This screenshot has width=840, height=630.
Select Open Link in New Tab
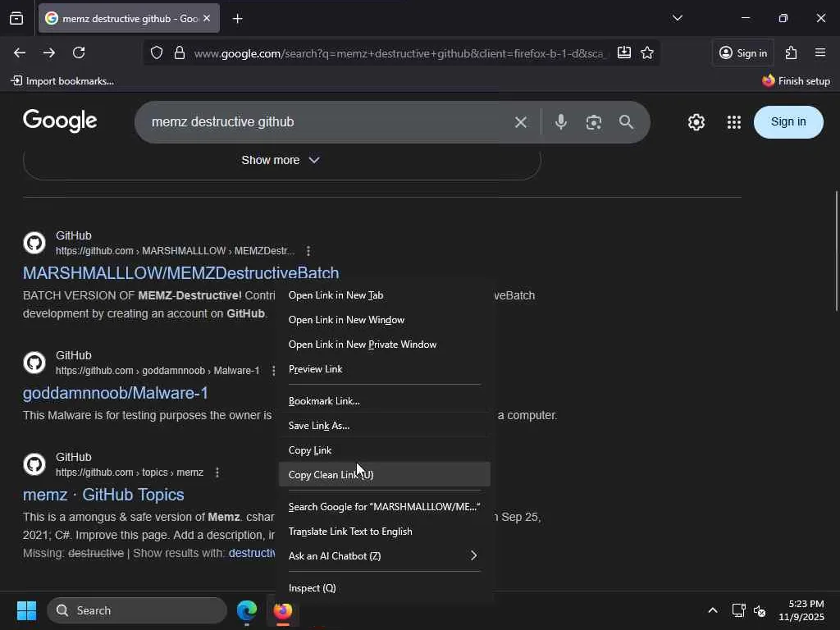point(385,295)
